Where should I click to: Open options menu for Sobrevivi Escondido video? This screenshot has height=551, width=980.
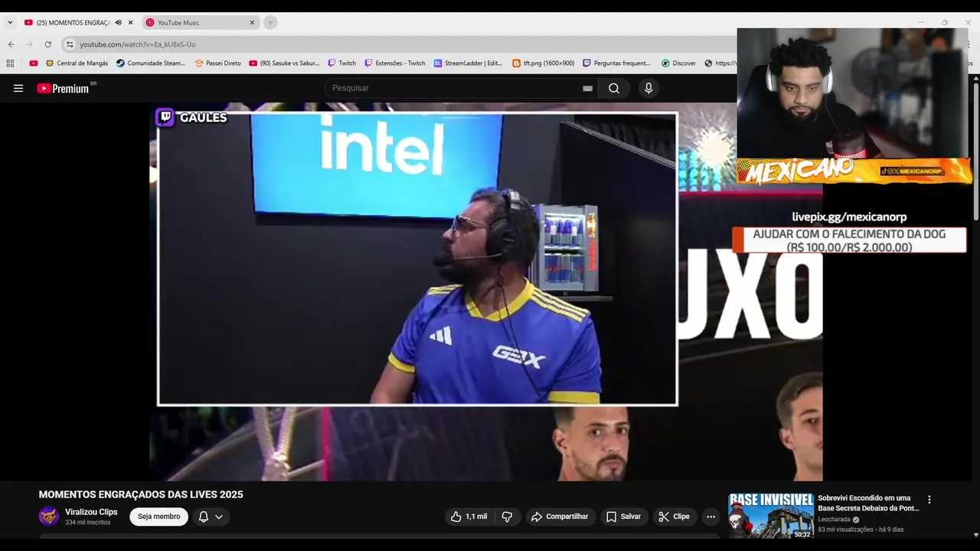(x=929, y=500)
